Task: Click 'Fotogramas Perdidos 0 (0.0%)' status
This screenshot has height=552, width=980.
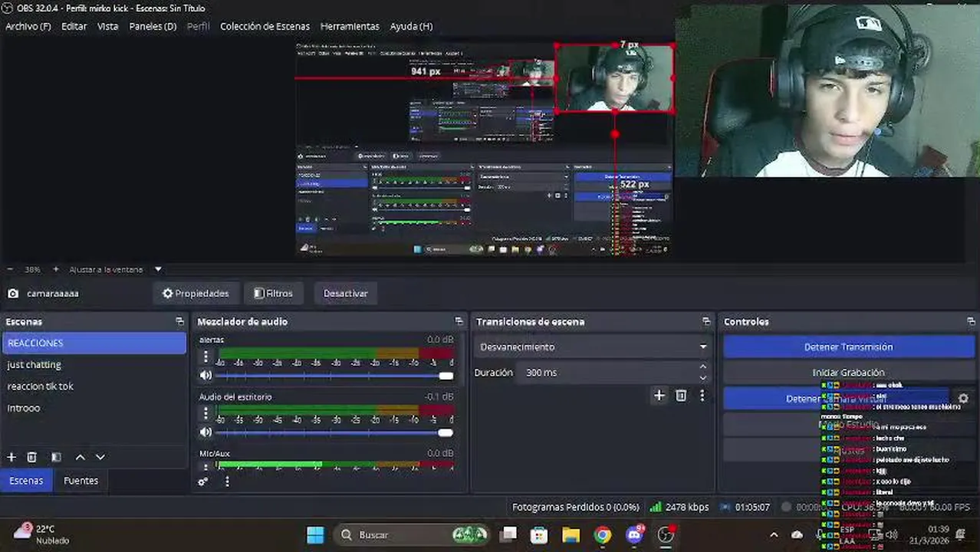Action: tap(576, 508)
